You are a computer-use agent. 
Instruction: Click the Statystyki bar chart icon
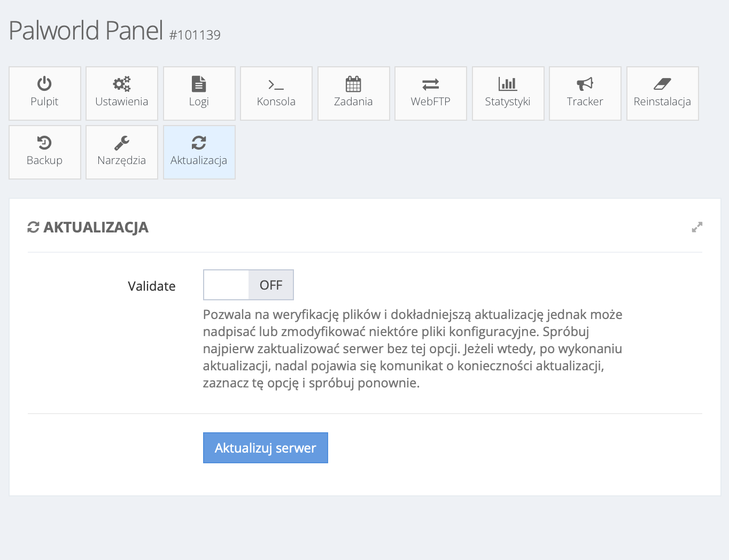point(507,84)
